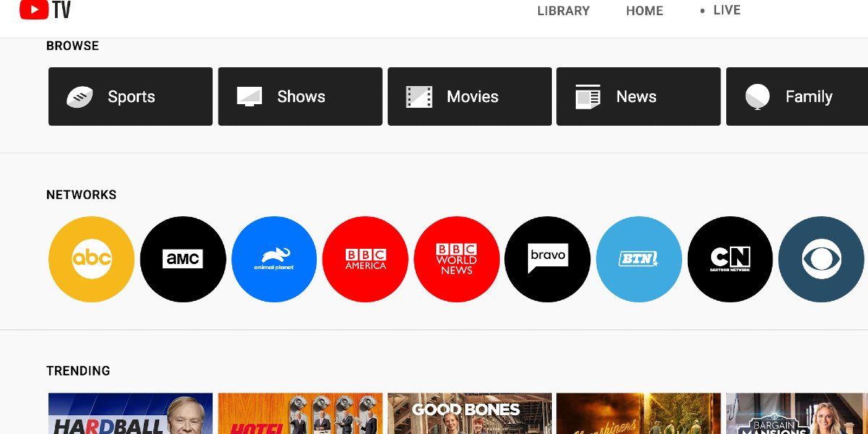Viewport: 868px width, 434px height.
Task: Select the AMC network logo
Action: pos(183,259)
